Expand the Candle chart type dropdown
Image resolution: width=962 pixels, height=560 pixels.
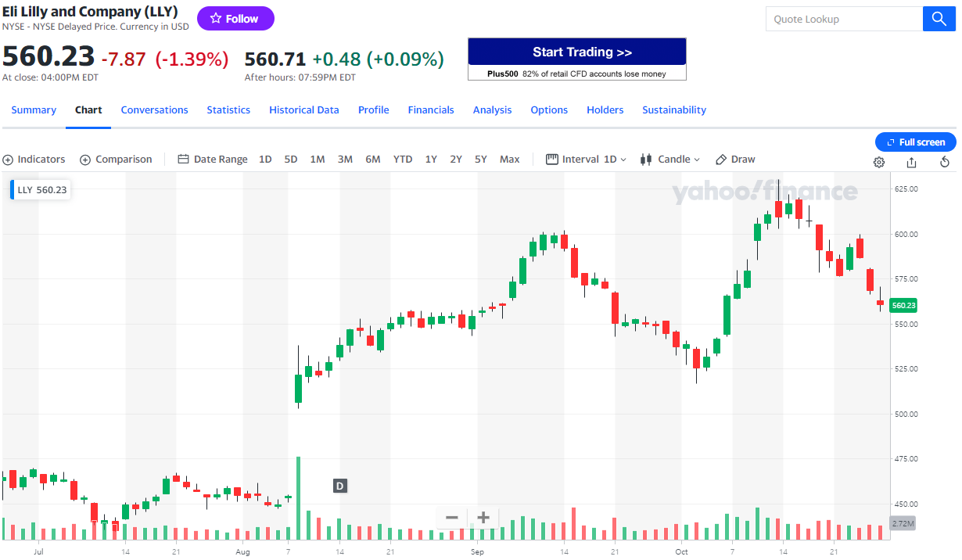(670, 159)
